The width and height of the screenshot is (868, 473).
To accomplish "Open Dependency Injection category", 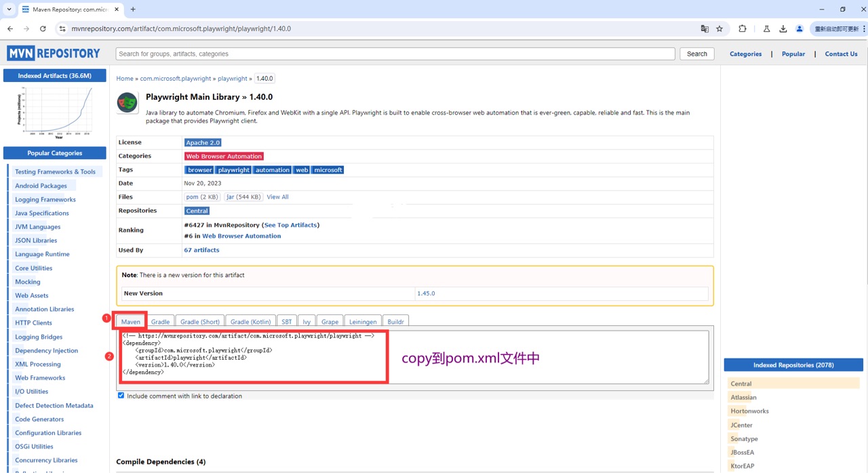I will click(x=46, y=350).
